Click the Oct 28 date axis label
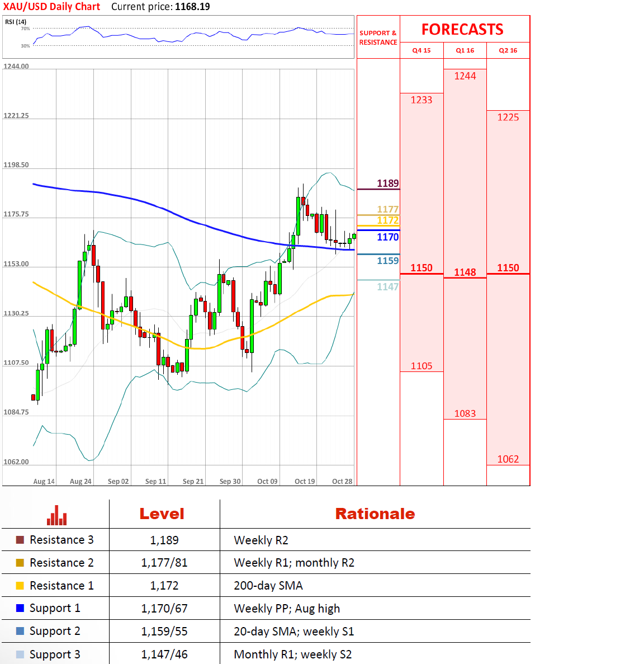Screen dimensions: 644x664 point(342,482)
